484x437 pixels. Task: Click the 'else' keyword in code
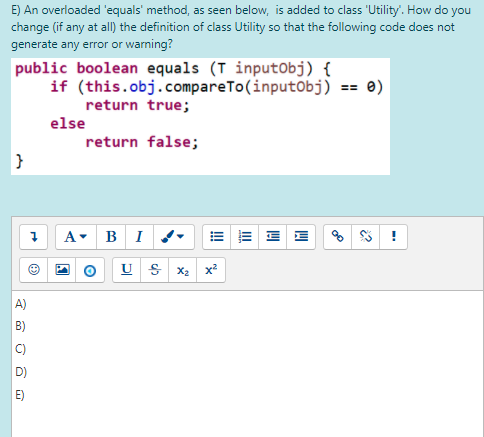(68, 124)
